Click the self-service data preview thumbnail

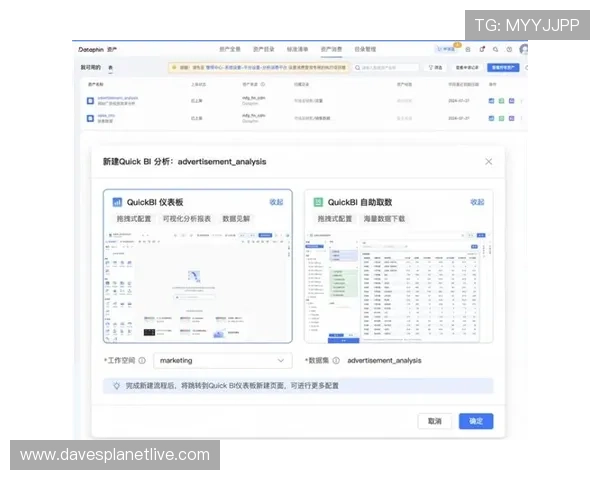[398, 286]
